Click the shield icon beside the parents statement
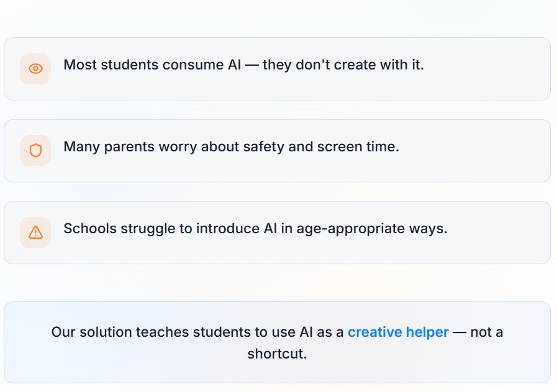Screen dimensions: 557x392 click(35, 151)
